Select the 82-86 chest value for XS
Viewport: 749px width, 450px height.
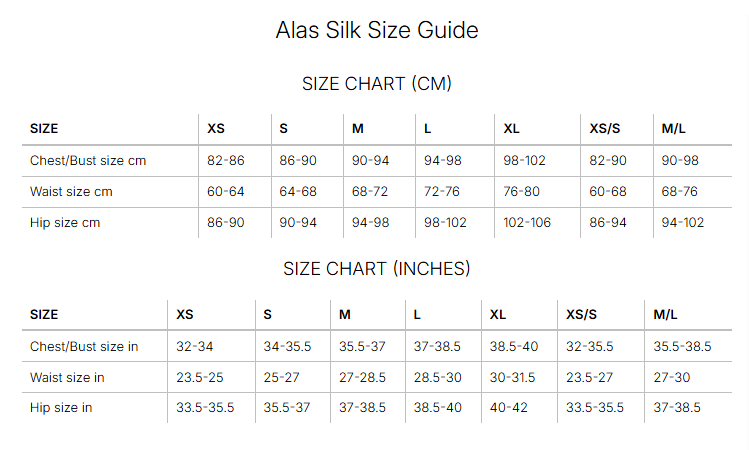pos(225,160)
